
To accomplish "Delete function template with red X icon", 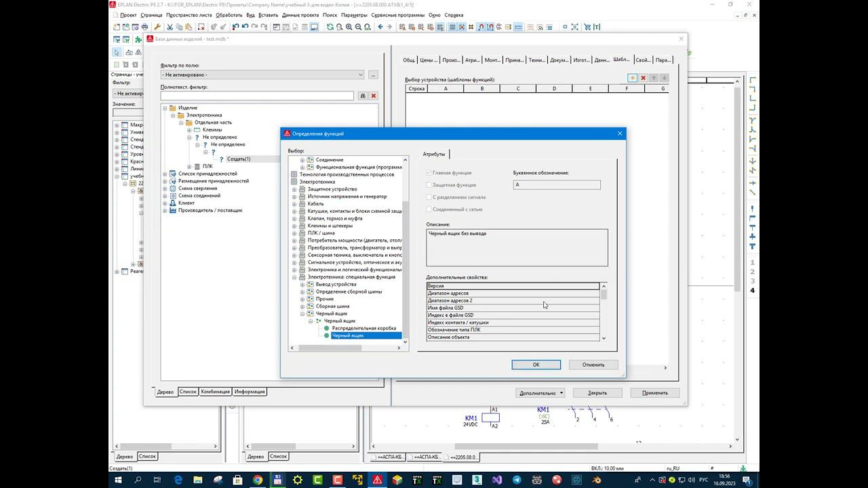I will tap(643, 78).
